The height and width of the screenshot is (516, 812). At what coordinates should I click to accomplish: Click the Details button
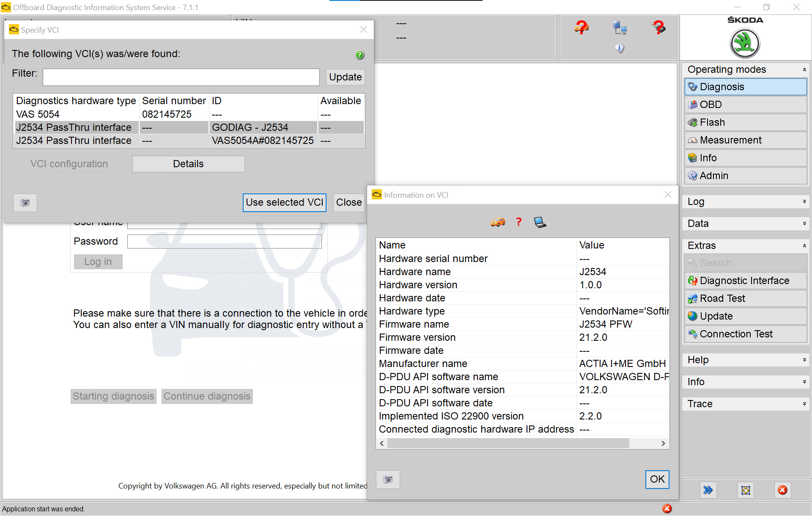coord(188,164)
